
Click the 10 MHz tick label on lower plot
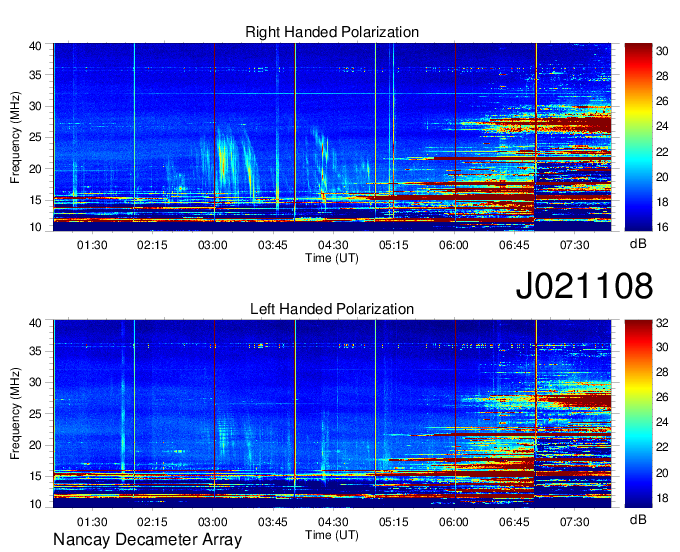pos(35,504)
